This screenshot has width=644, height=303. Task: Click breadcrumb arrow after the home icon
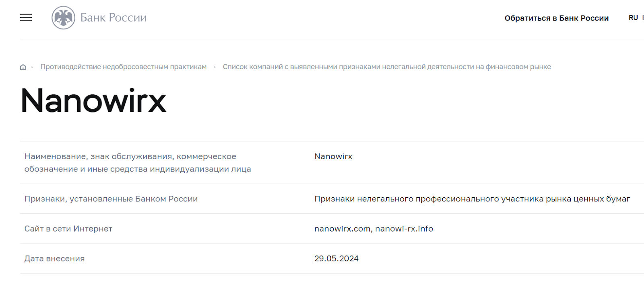click(32, 67)
